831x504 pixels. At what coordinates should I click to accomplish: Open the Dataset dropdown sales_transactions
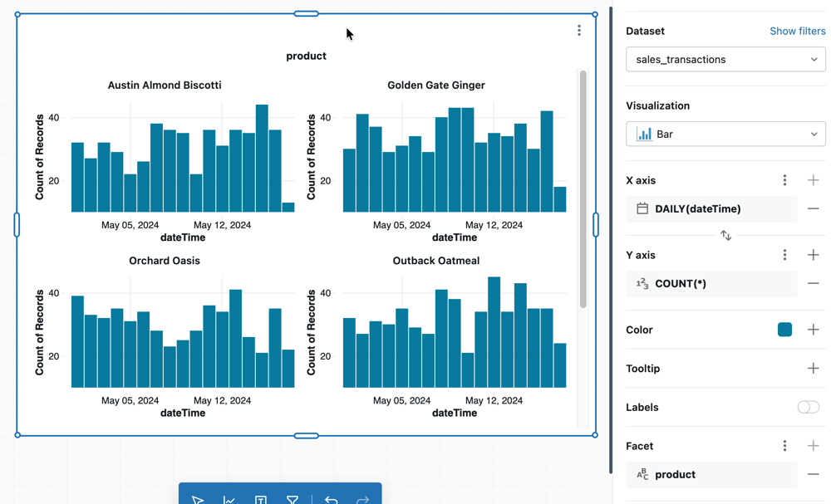pos(725,59)
